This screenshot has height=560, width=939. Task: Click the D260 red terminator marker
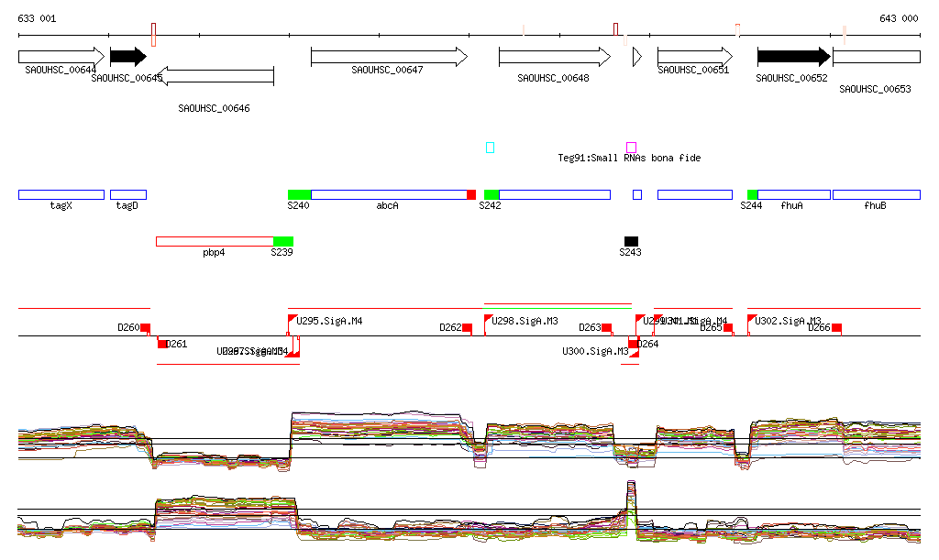[146, 328]
